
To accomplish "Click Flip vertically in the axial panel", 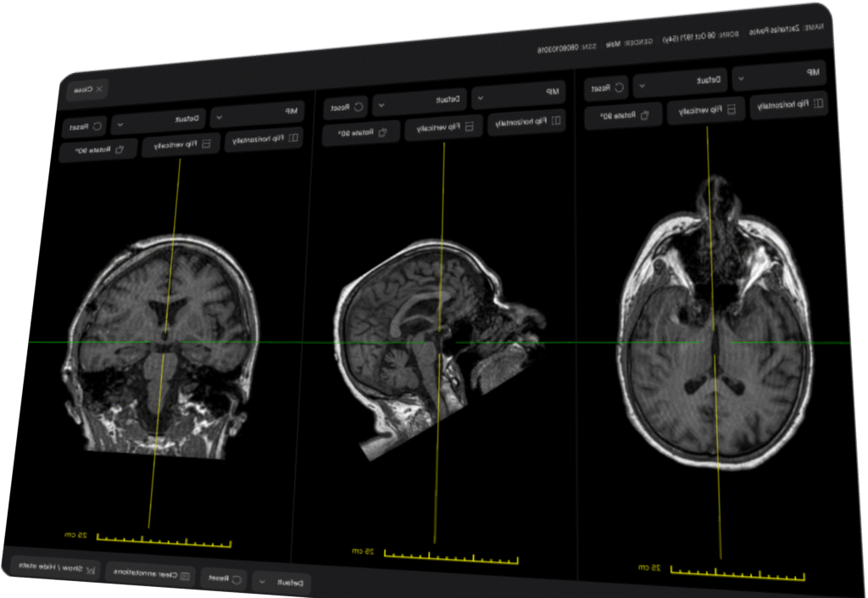I will point(705,109).
